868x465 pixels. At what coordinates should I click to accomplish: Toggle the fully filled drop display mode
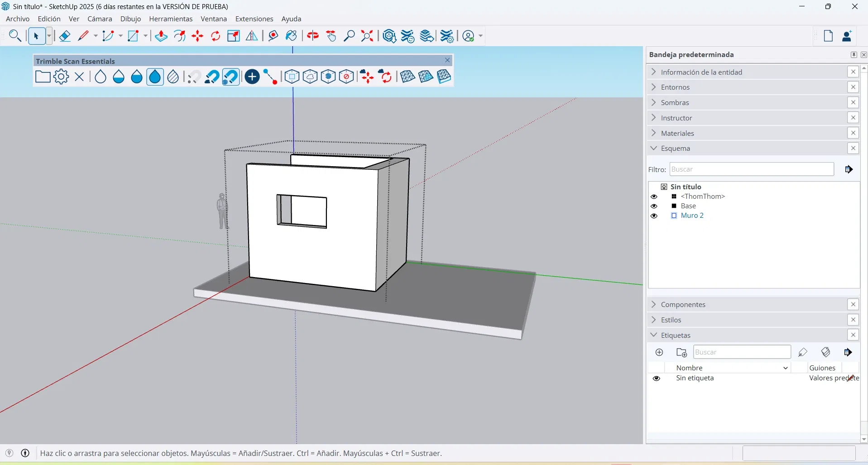[155, 77]
